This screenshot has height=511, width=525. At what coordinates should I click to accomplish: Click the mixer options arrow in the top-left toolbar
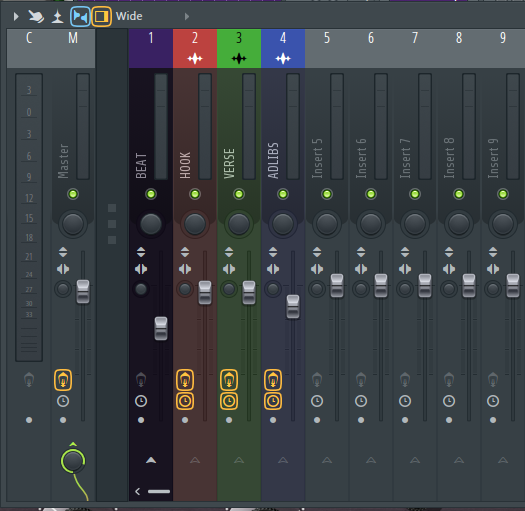(16, 16)
